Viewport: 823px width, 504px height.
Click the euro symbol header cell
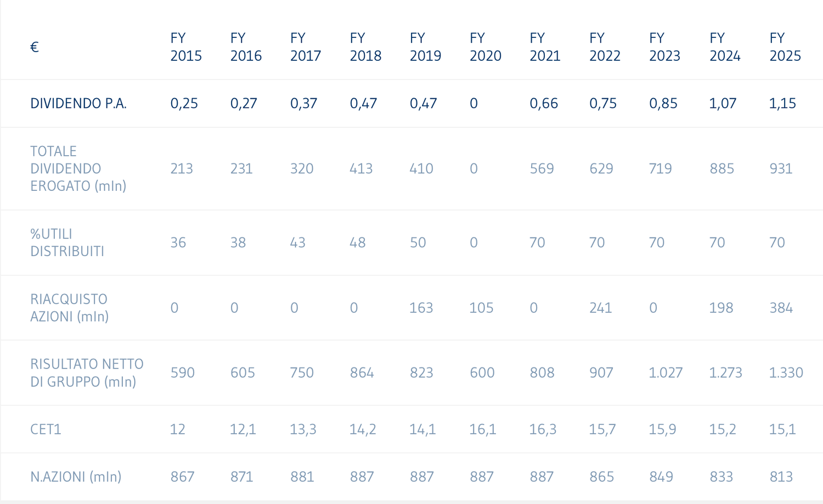(35, 47)
